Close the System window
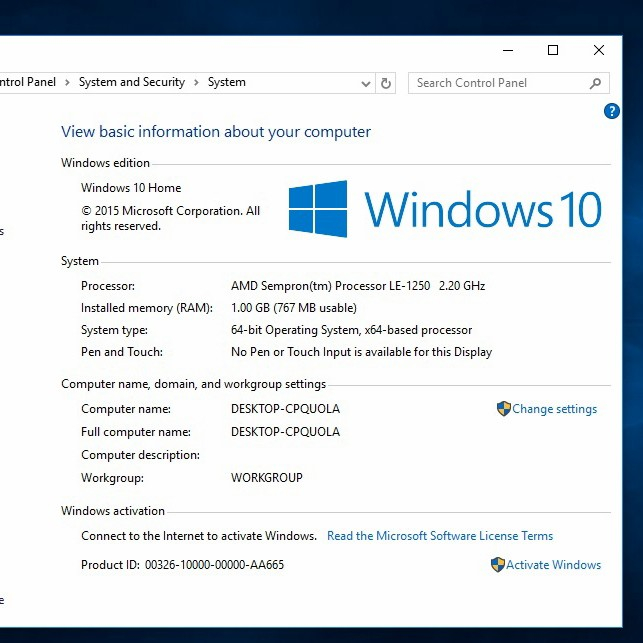This screenshot has width=643, height=643. (x=599, y=50)
